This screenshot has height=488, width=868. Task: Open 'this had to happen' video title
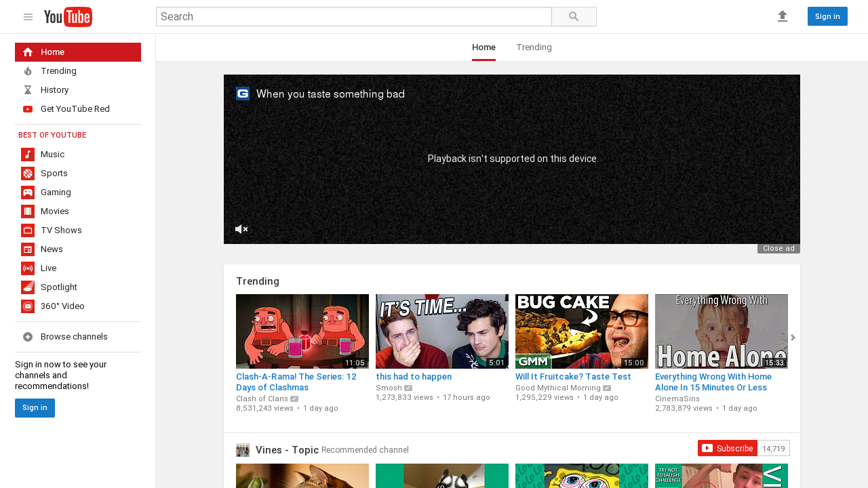(x=414, y=377)
